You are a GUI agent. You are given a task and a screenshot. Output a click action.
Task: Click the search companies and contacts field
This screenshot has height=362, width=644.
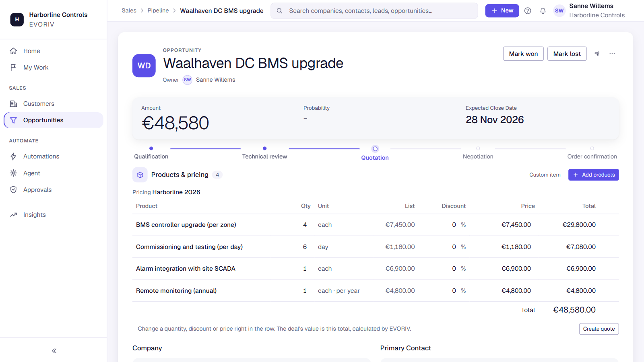click(374, 11)
